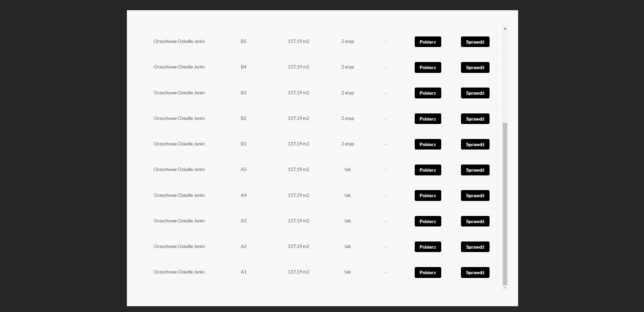Click Orzechowe Osiedle Jenin in A1 row

tap(179, 272)
